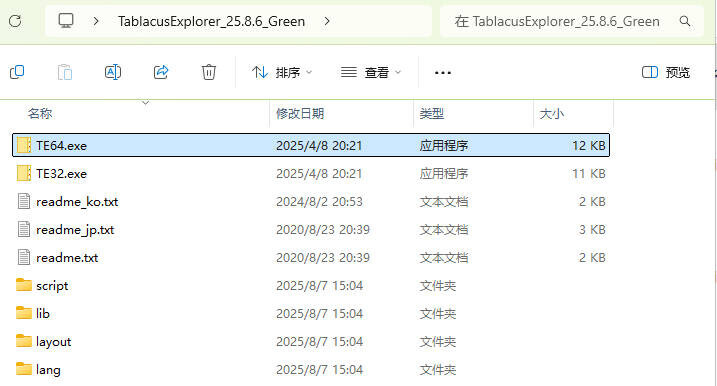The image size is (717, 386).
Task: Click the script folder name
Action: 52,286
